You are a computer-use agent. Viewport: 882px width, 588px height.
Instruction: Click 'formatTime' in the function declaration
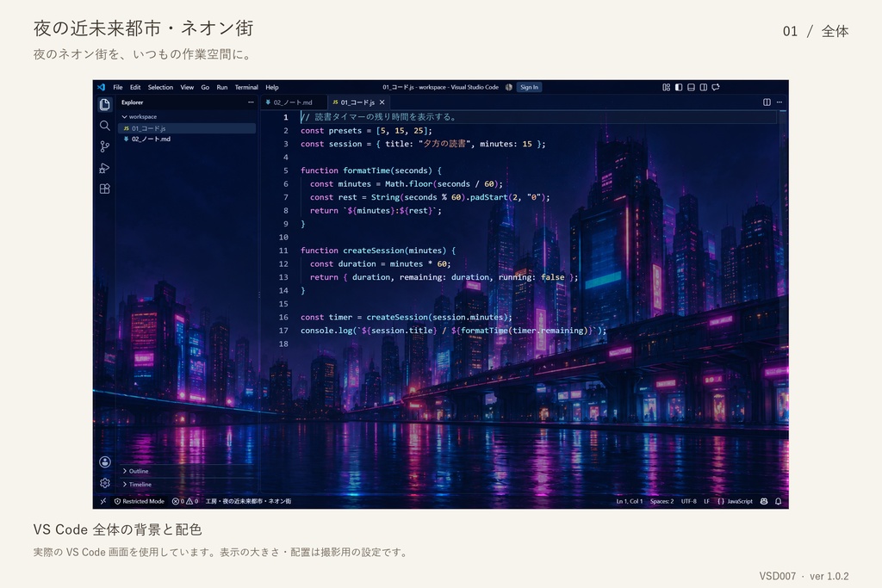pyautogui.click(x=366, y=170)
